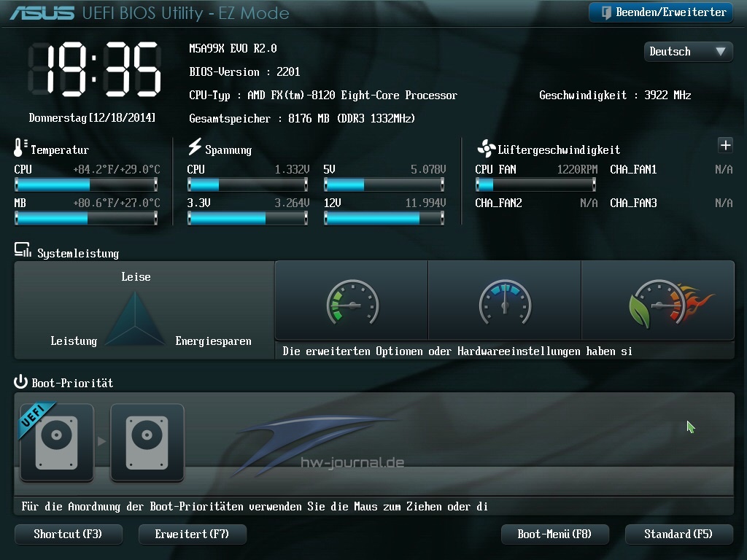Open the Deutsch language dropdown
Image resolution: width=747 pixels, height=560 pixels.
(x=688, y=52)
